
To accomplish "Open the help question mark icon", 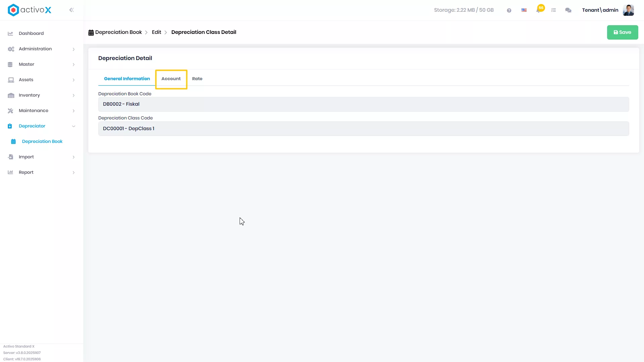I will click(509, 10).
